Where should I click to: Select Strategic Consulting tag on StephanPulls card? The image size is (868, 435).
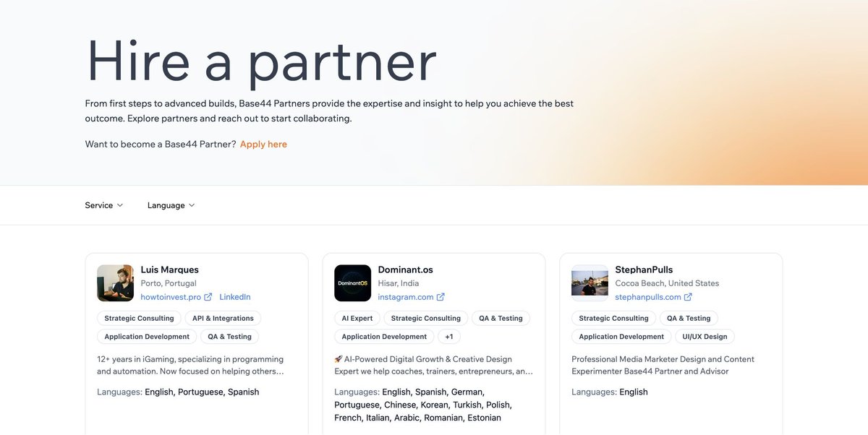(x=613, y=318)
